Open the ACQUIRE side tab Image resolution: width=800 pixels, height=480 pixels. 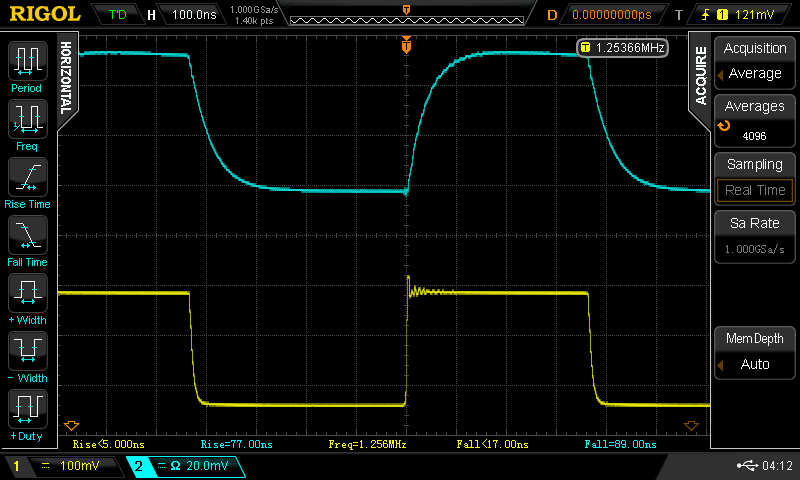pos(700,77)
